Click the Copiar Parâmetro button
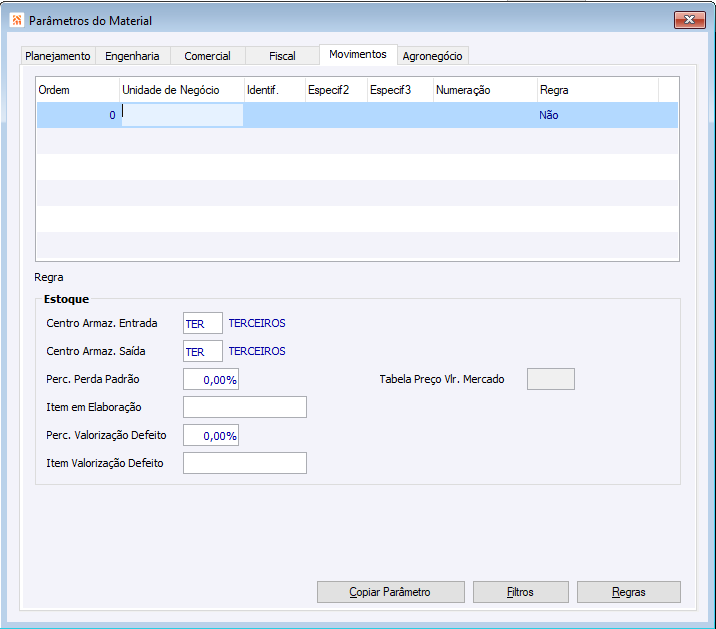Screen dimensions: 716x629 tap(390, 592)
